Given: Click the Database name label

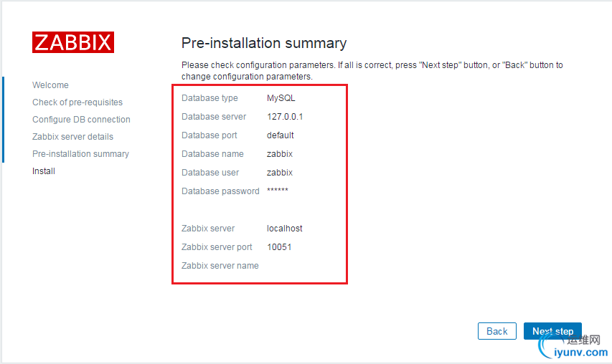Looking at the screenshot, I should tap(212, 154).
